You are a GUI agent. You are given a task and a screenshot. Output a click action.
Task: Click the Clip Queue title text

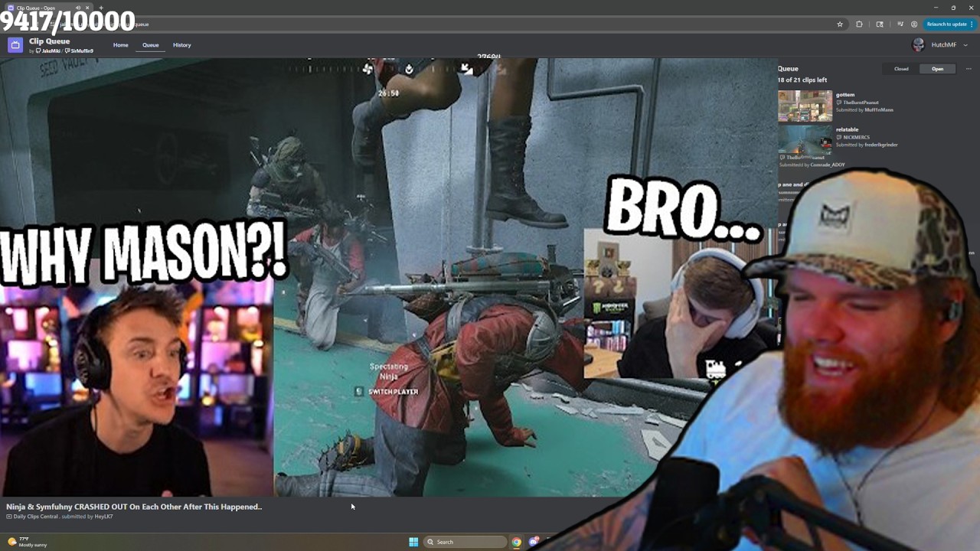[x=50, y=41]
